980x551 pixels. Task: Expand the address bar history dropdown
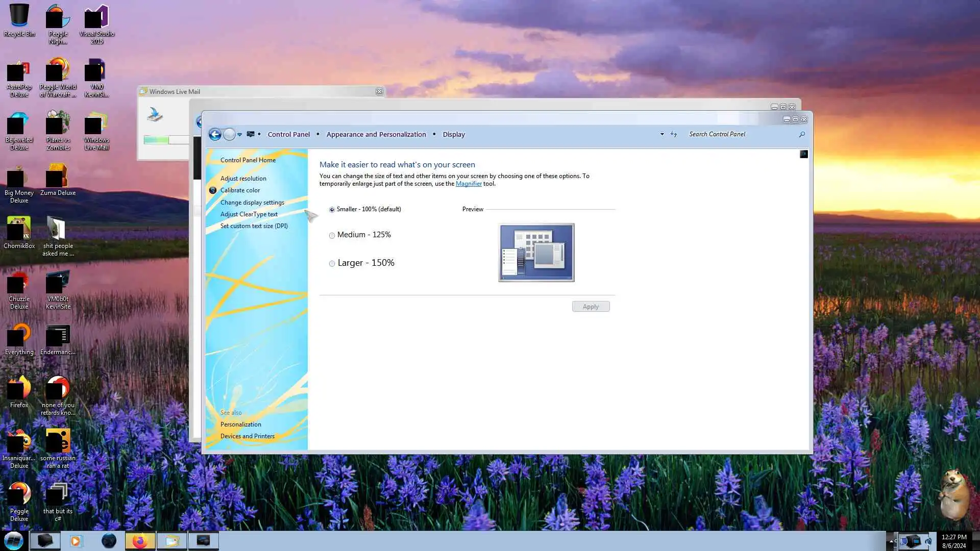pos(662,134)
